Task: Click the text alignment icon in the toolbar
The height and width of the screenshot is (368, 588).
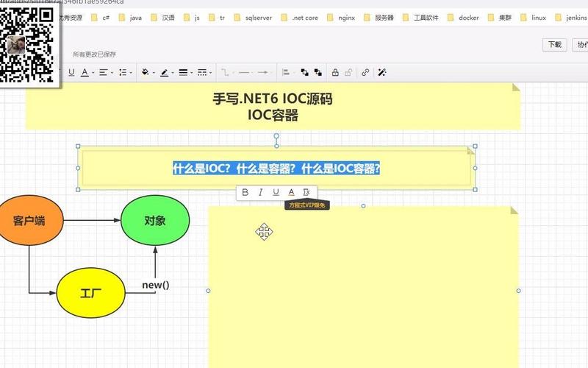Action: pos(103,72)
